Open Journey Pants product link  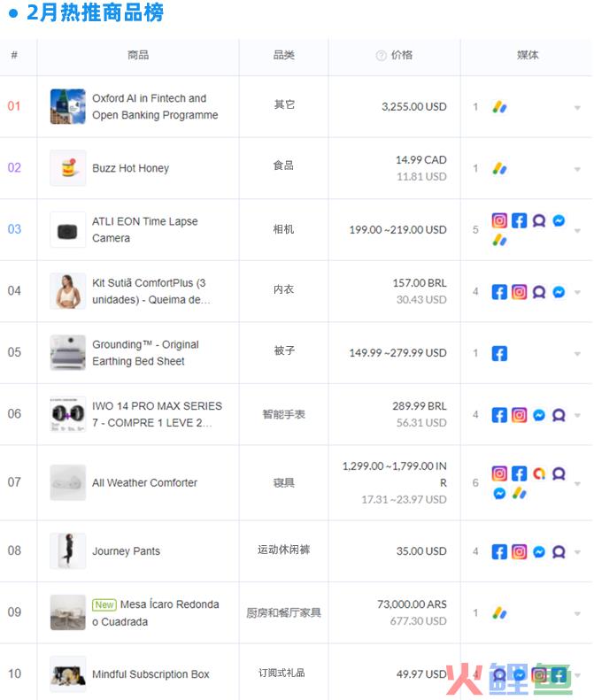click(x=126, y=551)
